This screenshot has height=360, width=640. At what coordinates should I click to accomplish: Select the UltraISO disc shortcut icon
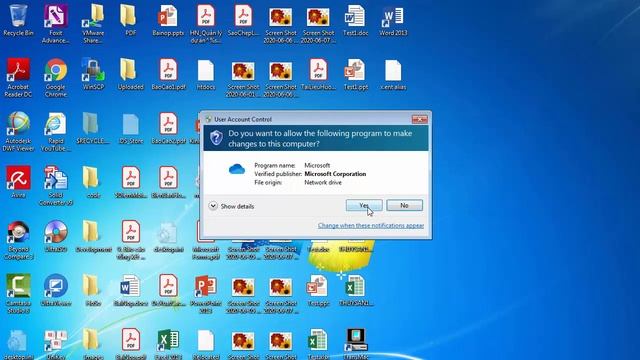pyautogui.click(x=56, y=236)
